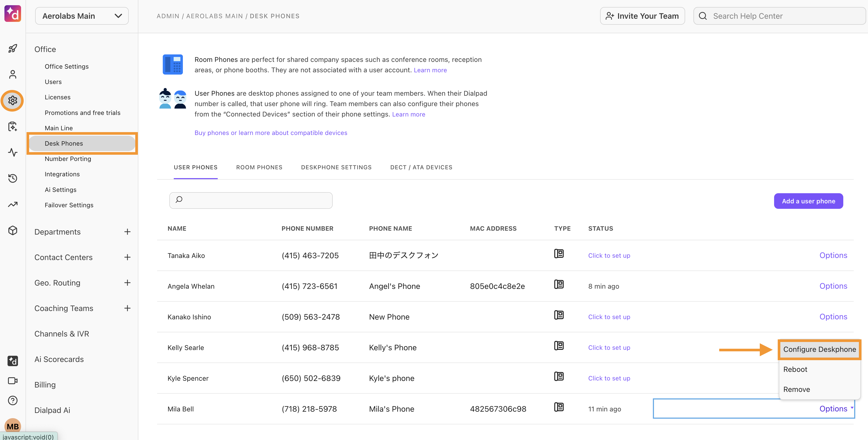Click the desk phone type icon for Angela Whelan
868x440 pixels.
(559, 284)
